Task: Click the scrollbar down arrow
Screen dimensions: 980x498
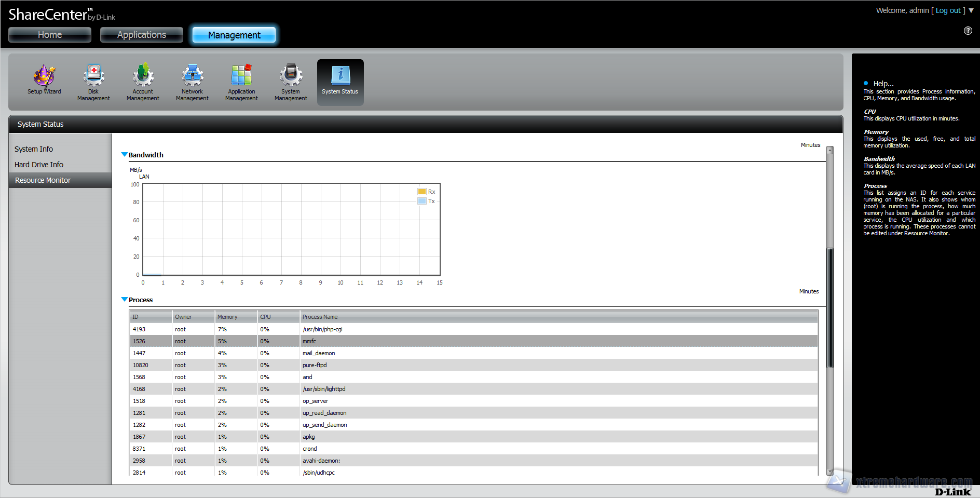Action: [x=830, y=472]
